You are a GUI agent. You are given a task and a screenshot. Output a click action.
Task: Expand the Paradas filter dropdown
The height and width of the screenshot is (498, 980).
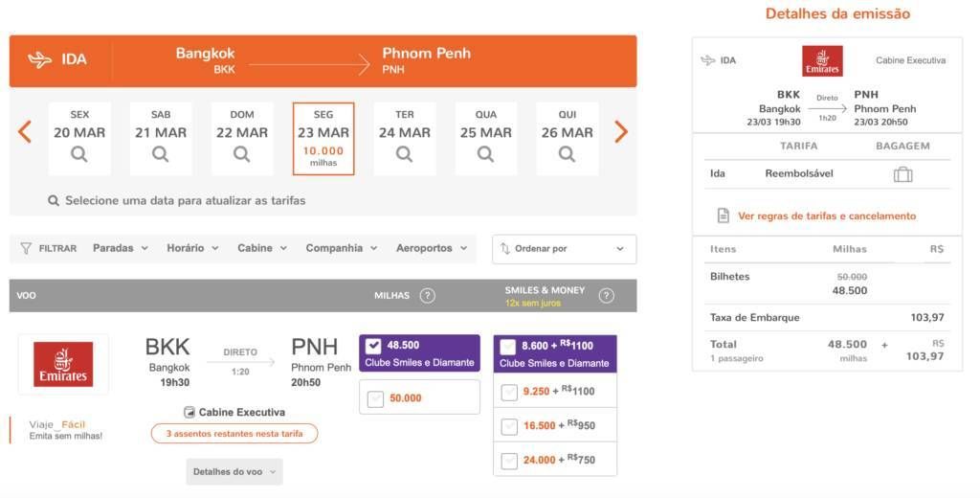(121, 248)
